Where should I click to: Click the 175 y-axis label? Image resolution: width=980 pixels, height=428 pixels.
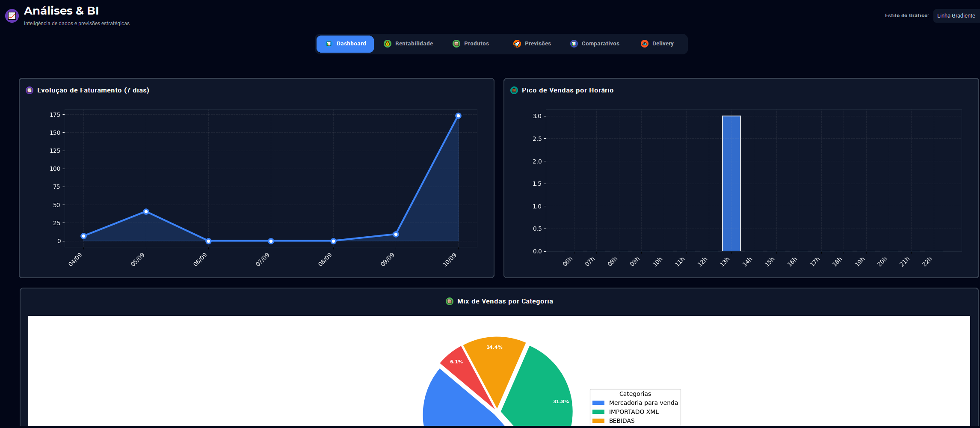point(55,115)
